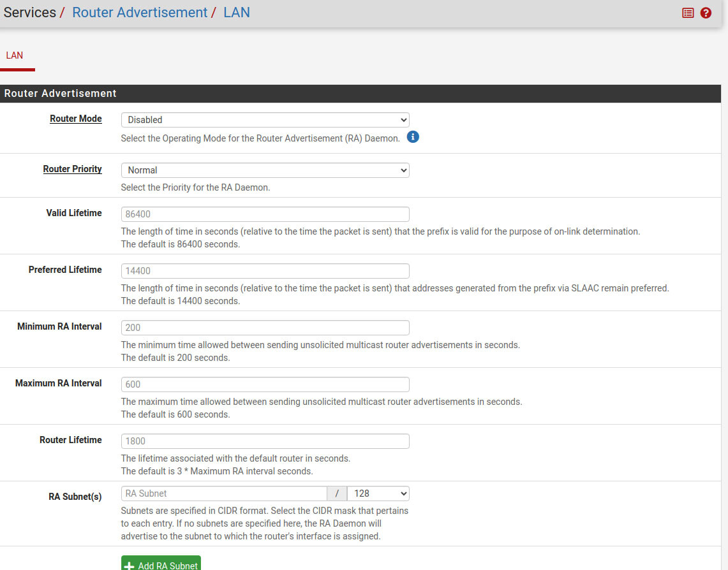728x570 pixels.
Task: Click the Add RA Subnet button
Action: pyautogui.click(x=161, y=564)
